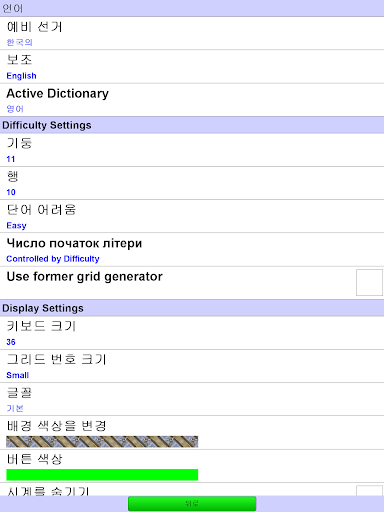
Task: Change the 기둥 columns value 11
Action: [x=192, y=150]
